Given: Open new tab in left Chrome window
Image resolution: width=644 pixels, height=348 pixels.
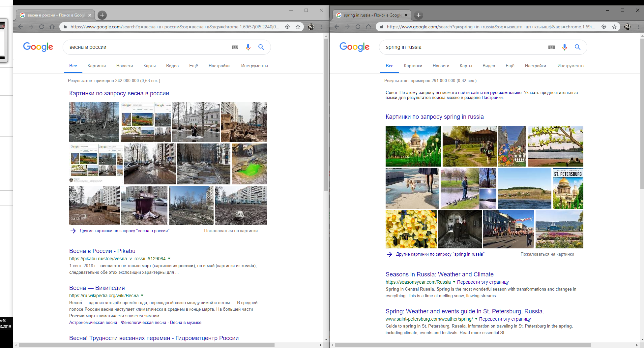Looking at the screenshot, I should pyautogui.click(x=102, y=15).
